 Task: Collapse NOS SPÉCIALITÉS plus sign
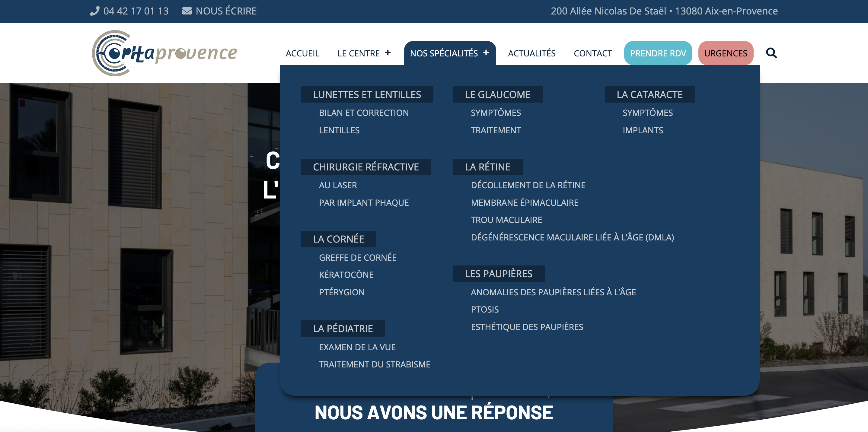pos(486,52)
